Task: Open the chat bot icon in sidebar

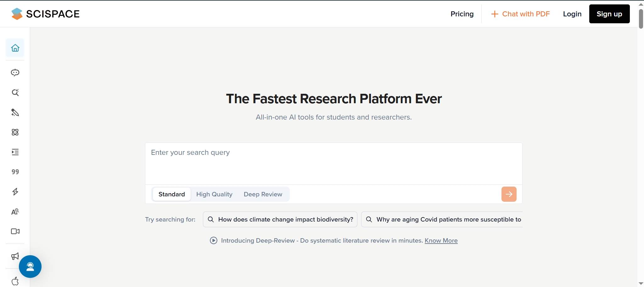Action: 15,73
